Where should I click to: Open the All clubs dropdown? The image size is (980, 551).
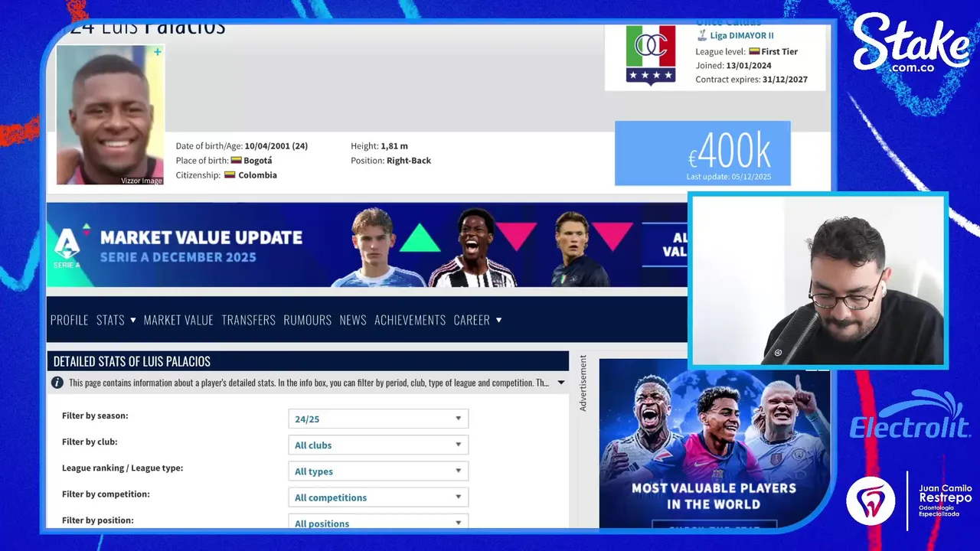tap(378, 445)
